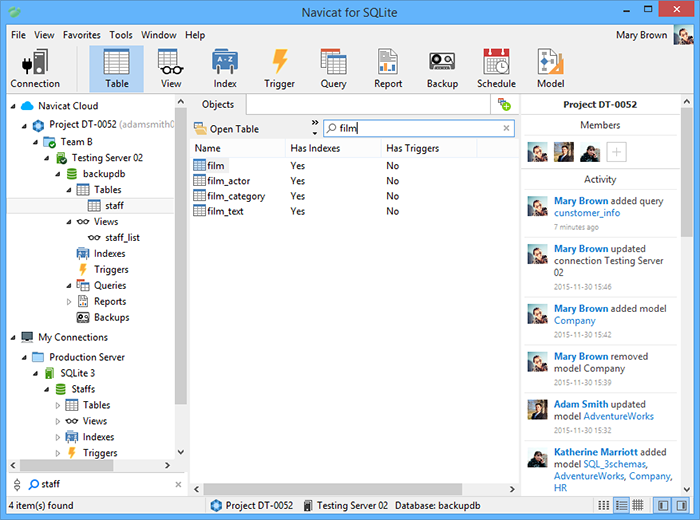
Task: Open the File menu
Action: tap(18, 35)
